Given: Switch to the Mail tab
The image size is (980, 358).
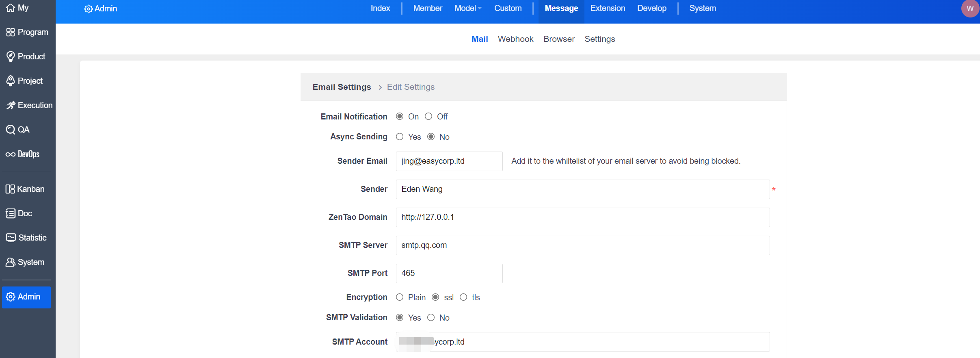Looking at the screenshot, I should (480, 39).
